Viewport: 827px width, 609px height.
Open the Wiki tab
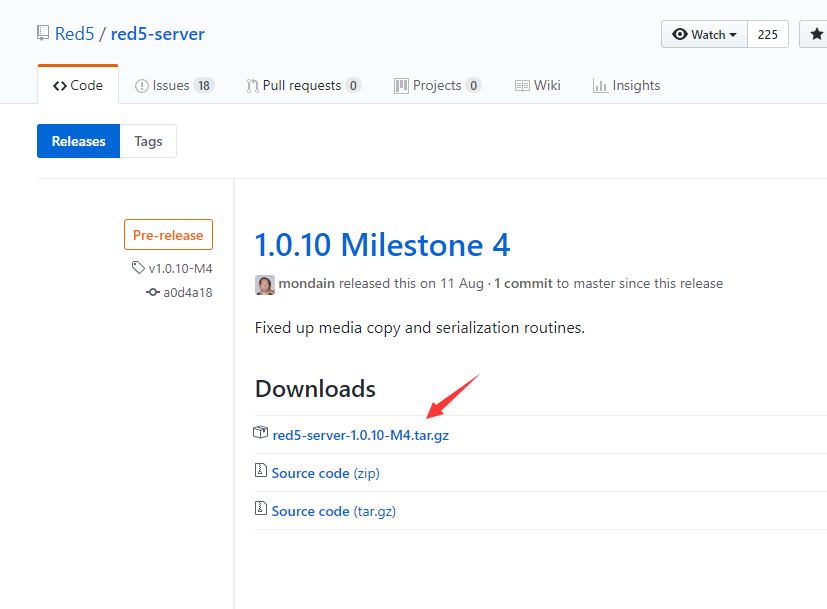point(537,85)
